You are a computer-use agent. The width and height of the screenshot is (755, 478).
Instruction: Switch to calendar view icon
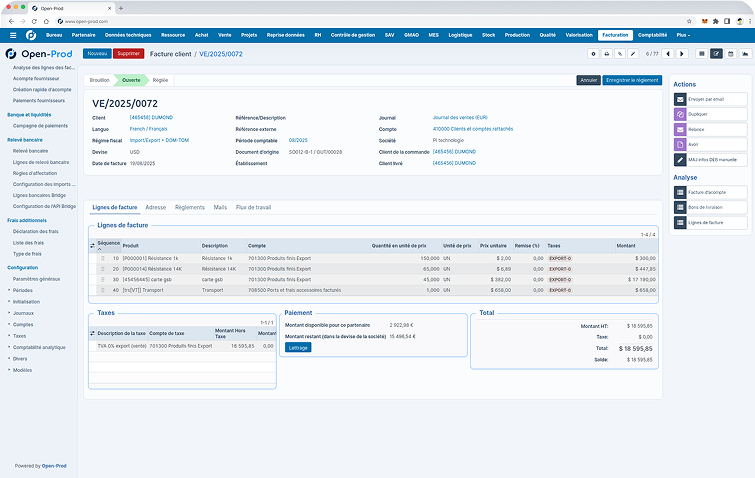coord(731,54)
